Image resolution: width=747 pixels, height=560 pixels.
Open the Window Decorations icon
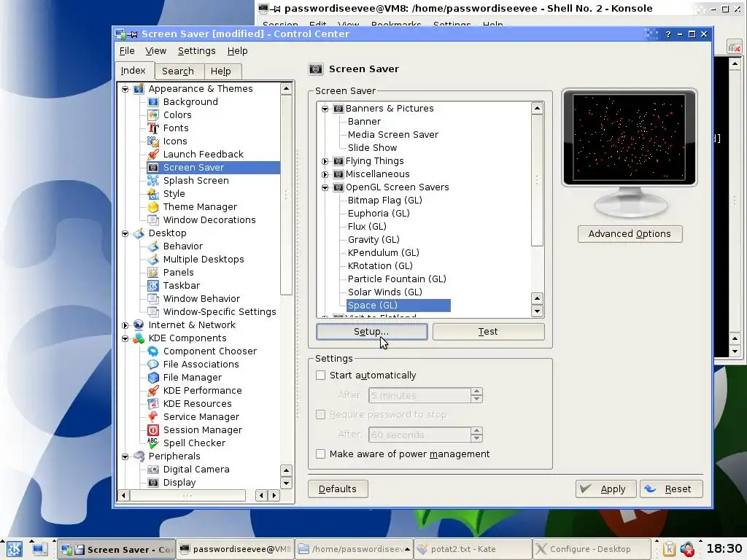point(153,220)
